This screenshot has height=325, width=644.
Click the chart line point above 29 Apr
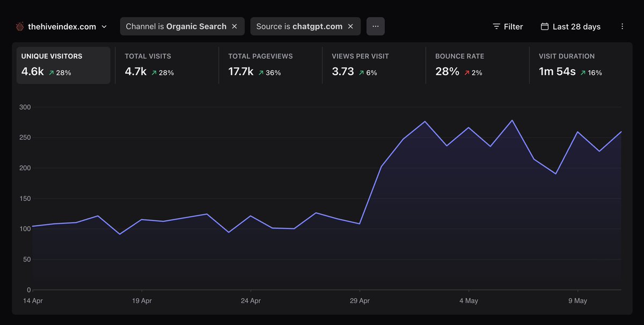pos(360,223)
